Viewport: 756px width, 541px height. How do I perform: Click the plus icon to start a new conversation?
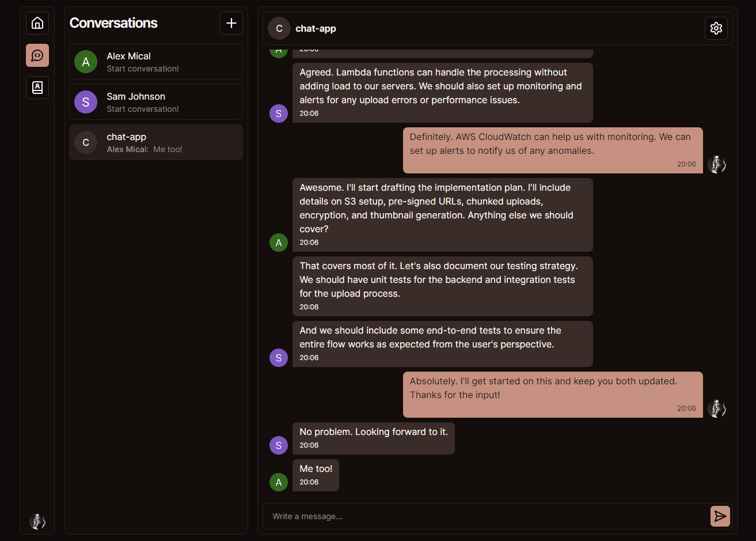click(x=231, y=23)
